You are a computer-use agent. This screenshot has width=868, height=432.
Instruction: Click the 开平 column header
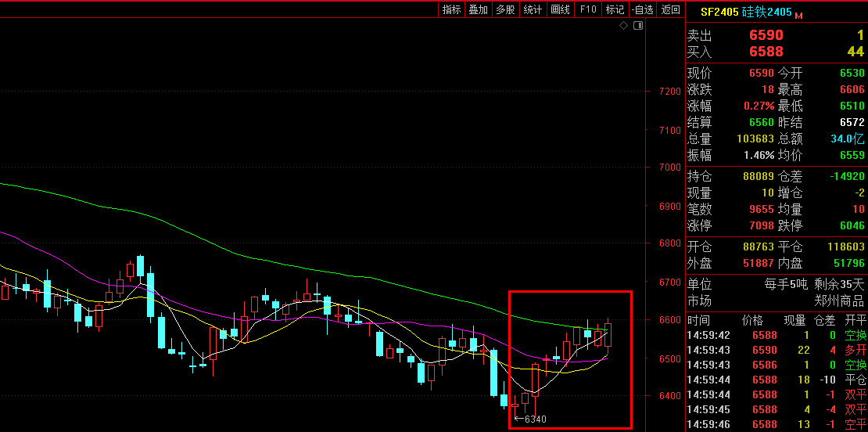tap(855, 320)
